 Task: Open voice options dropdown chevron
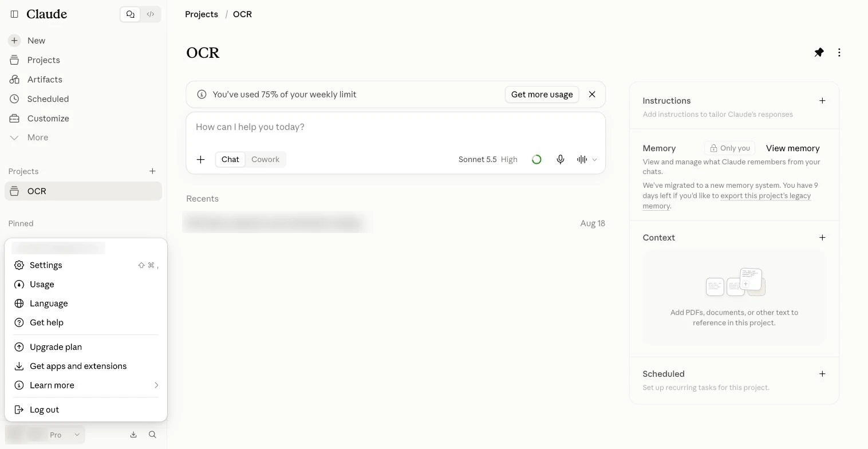(594, 160)
